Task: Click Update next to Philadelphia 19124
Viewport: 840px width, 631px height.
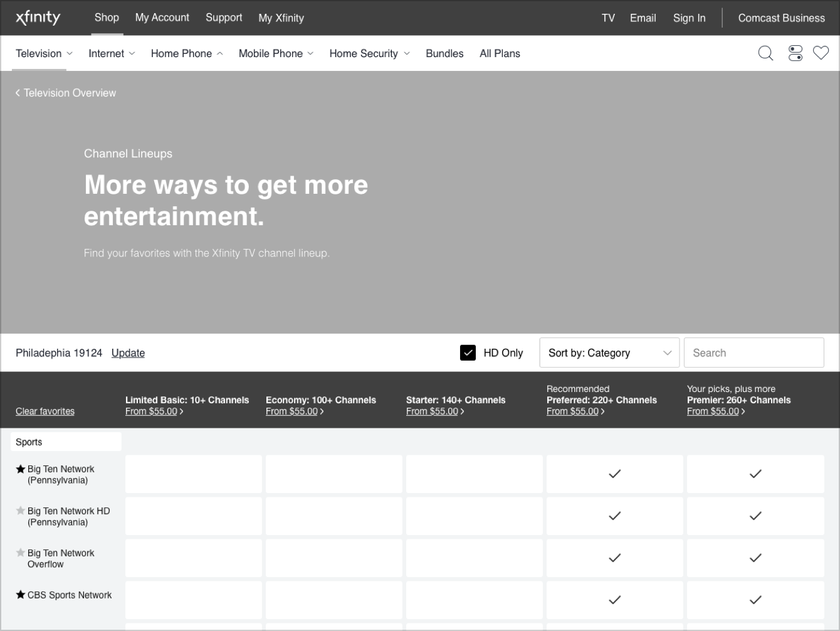Action: pos(128,353)
